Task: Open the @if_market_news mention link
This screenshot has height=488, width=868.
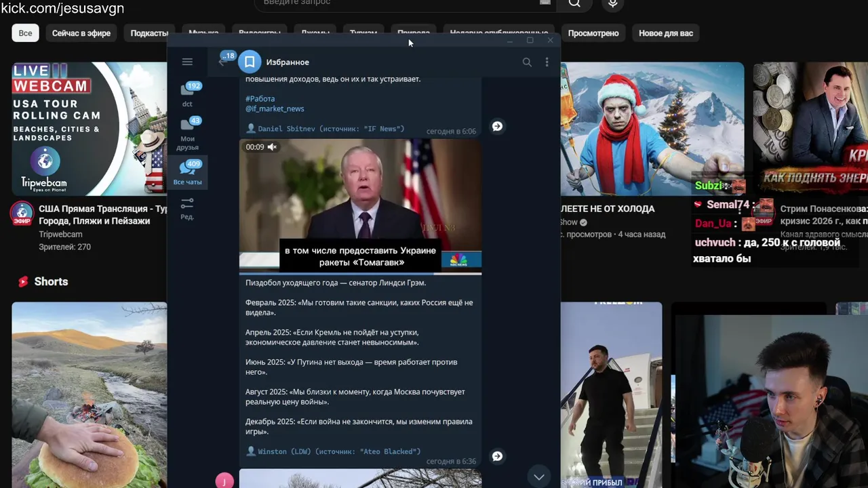Action: [275, 108]
